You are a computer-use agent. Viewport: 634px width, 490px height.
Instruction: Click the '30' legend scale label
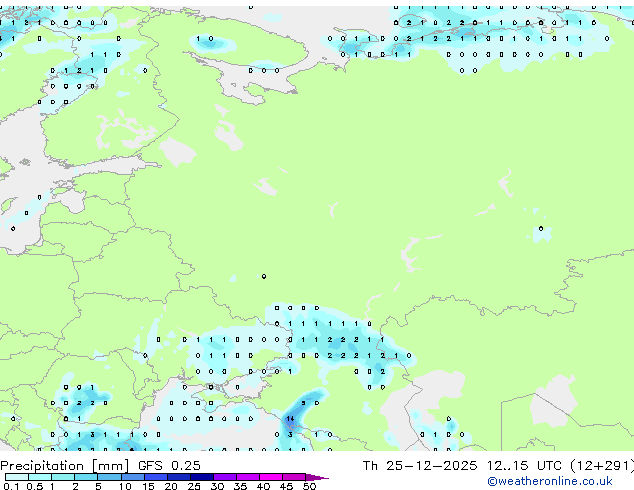coord(217,486)
